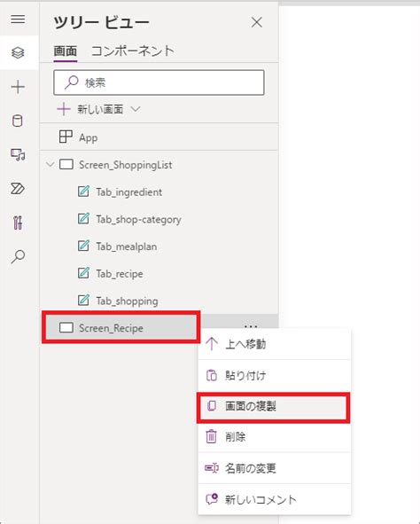
Task: Open the Insert plus icon in sidebar
Action: pyautogui.click(x=18, y=87)
